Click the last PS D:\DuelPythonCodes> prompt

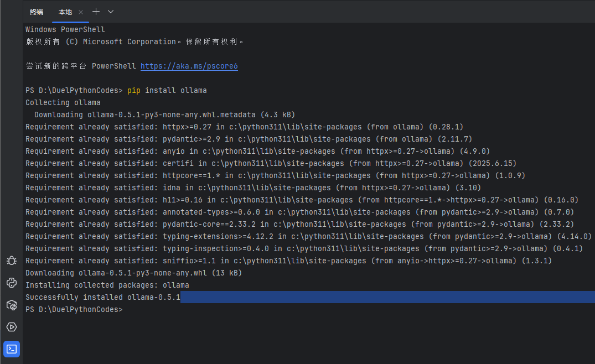point(74,309)
